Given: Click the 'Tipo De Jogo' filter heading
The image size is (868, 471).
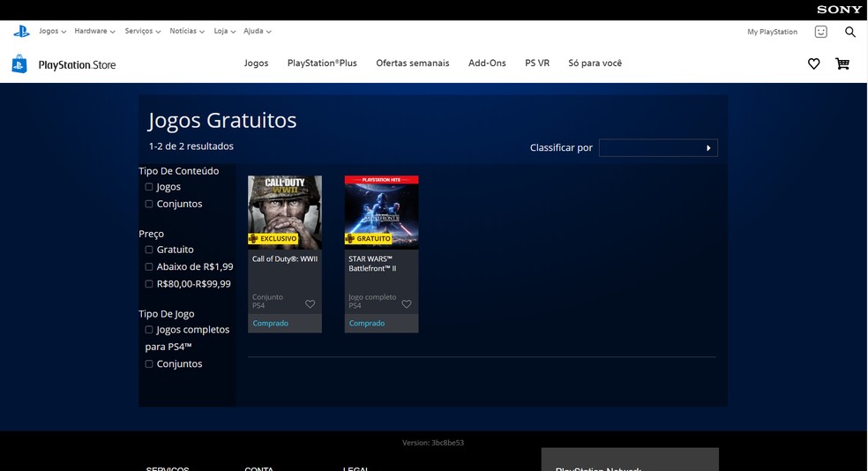Looking at the screenshot, I should (166, 314).
